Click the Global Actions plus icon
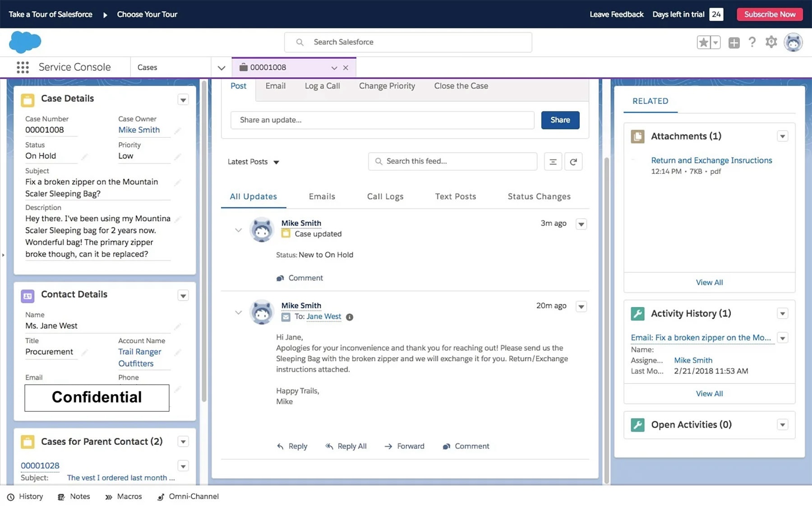This screenshot has height=508, width=812. pos(734,42)
